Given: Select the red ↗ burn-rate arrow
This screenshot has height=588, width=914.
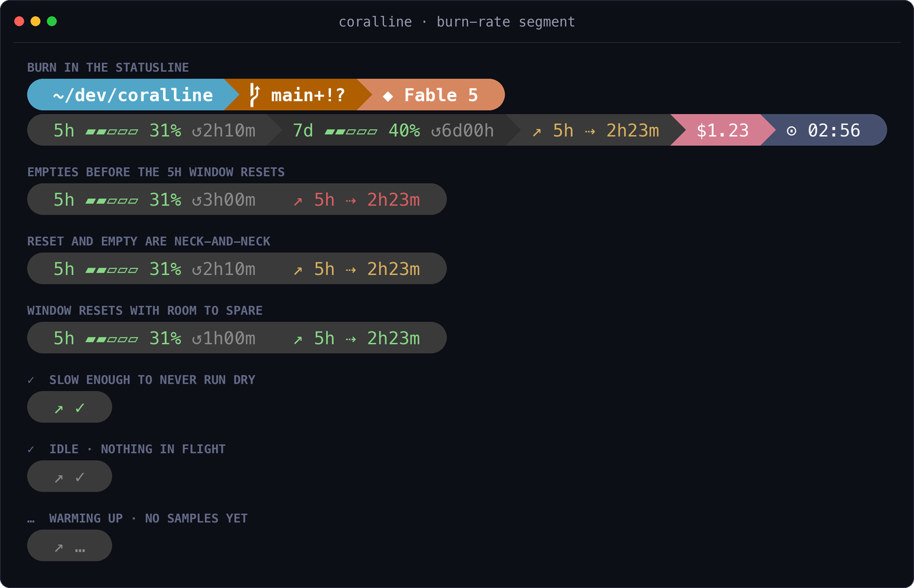Looking at the screenshot, I should (x=298, y=201).
